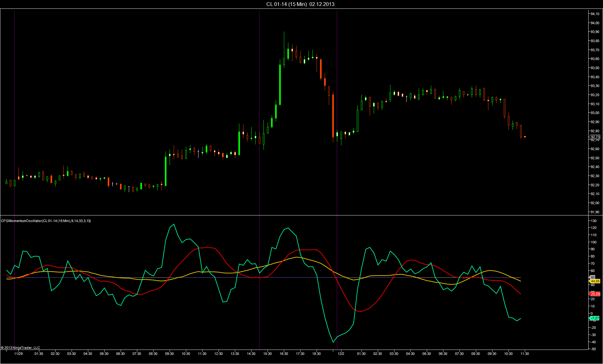Select the CFGMomentumOscillator indicator label
Image resolution: width=603 pixels, height=364 pixels.
pyautogui.click(x=46, y=221)
